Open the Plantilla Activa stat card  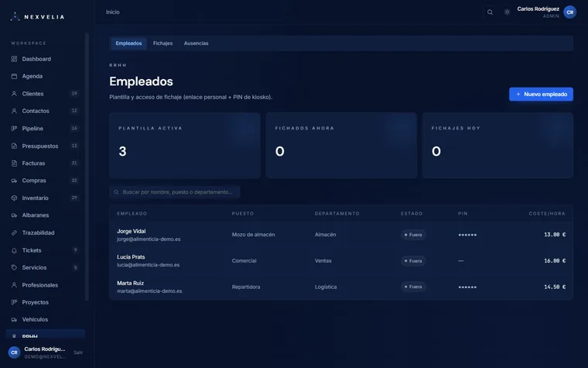click(185, 146)
